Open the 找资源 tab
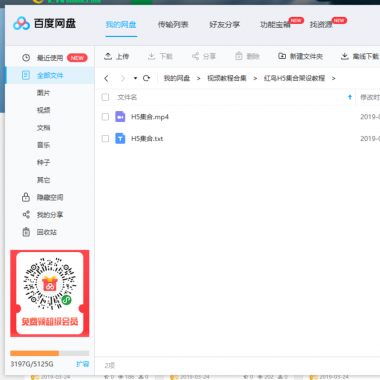Viewport: 380px width, 380px height. point(321,25)
